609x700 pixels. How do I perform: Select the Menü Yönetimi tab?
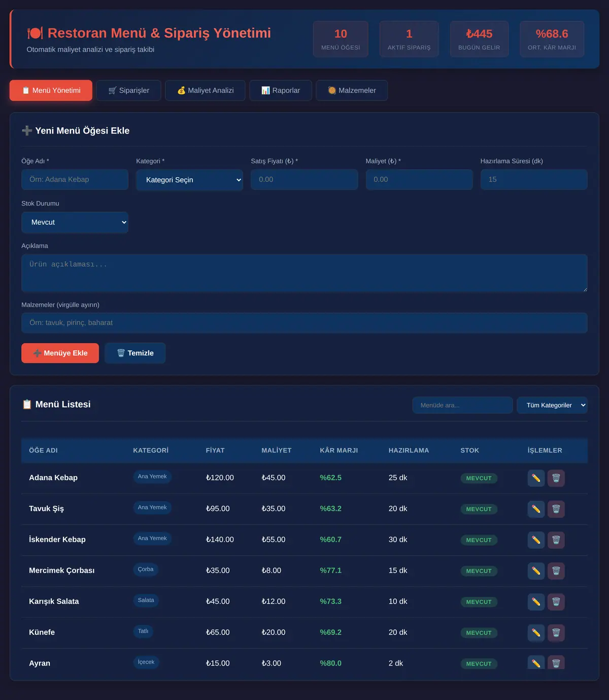[51, 90]
